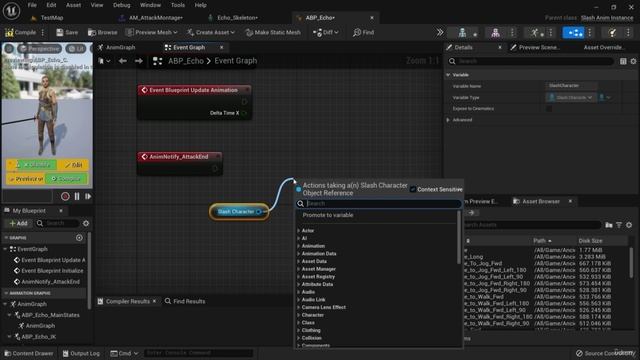The width and height of the screenshot is (640, 360).
Task: Open graph bookmarks dropdown
Action: coord(104,61)
